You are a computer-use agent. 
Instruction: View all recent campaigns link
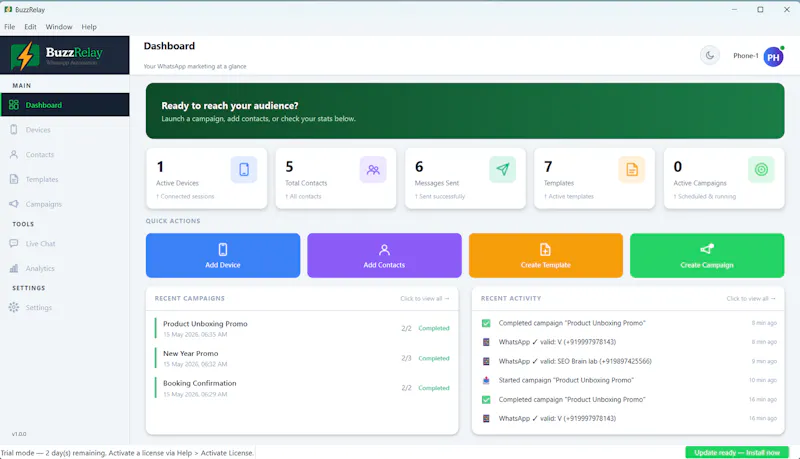coord(424,298)
